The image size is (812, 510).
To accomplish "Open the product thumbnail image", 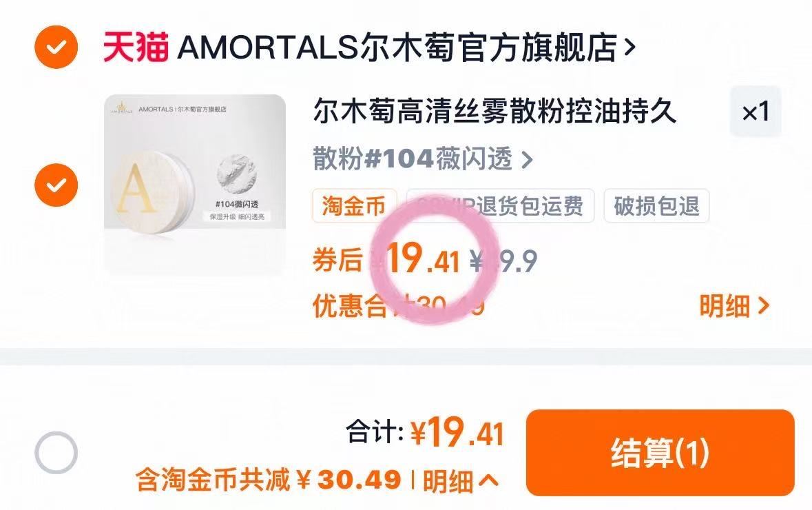I will [x=195, y=185].
